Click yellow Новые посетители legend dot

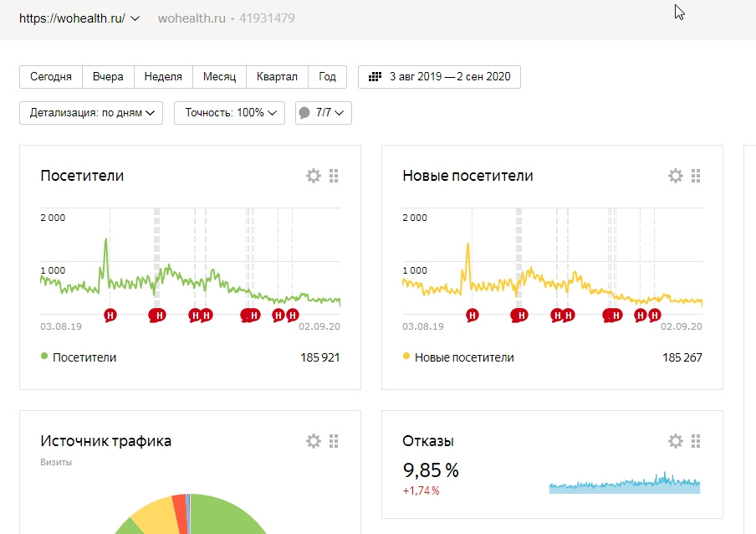coord(406,357)
